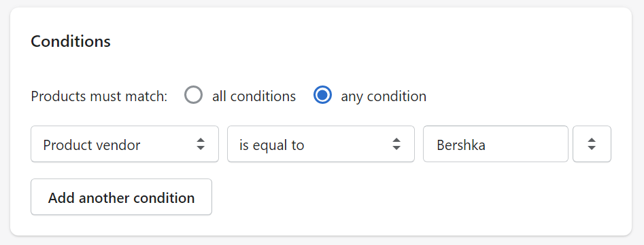The image size is (644, 245).
Task: Select the "all conditions" radio button
Action: [x=193, y=96]
